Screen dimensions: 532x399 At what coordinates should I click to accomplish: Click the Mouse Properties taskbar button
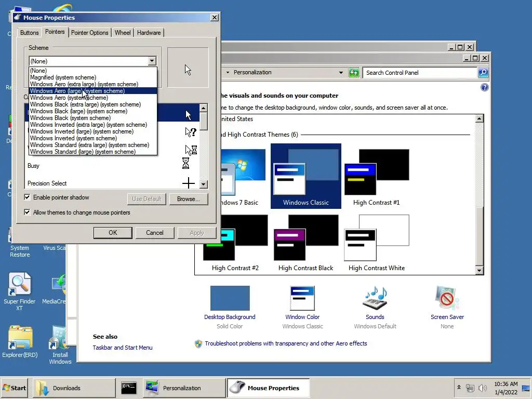(269, 388)
